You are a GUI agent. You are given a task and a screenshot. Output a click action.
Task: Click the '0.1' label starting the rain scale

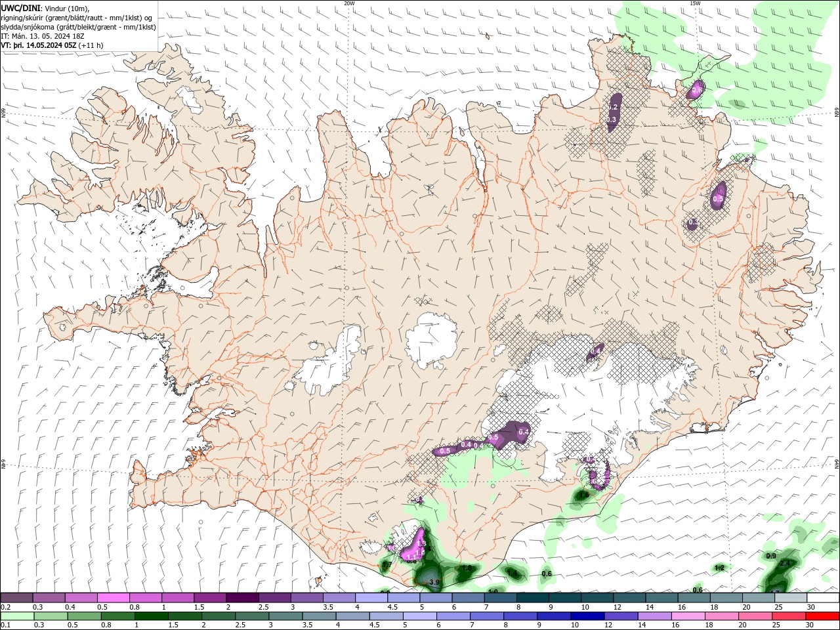[5, 625]
